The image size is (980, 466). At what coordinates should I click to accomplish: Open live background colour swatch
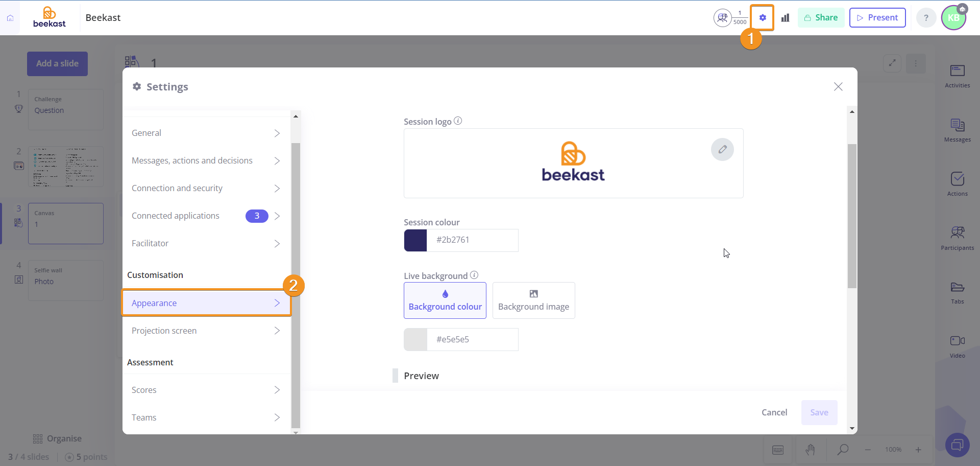415,339
